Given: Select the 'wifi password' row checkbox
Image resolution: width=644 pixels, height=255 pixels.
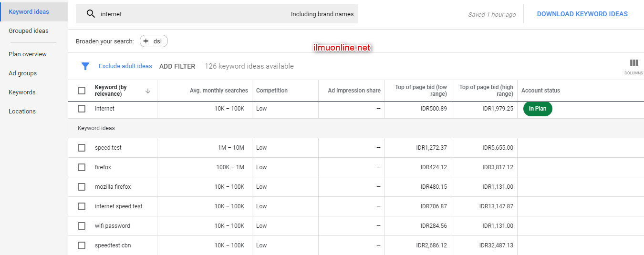Looking at the screenshot, I should click(x=82, y=226).
